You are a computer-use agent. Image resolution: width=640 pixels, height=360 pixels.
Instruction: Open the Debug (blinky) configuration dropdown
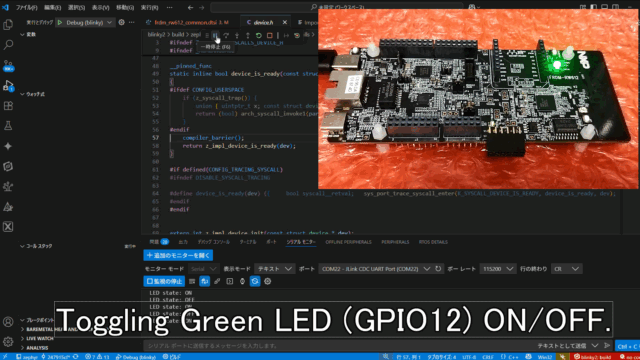85,22
